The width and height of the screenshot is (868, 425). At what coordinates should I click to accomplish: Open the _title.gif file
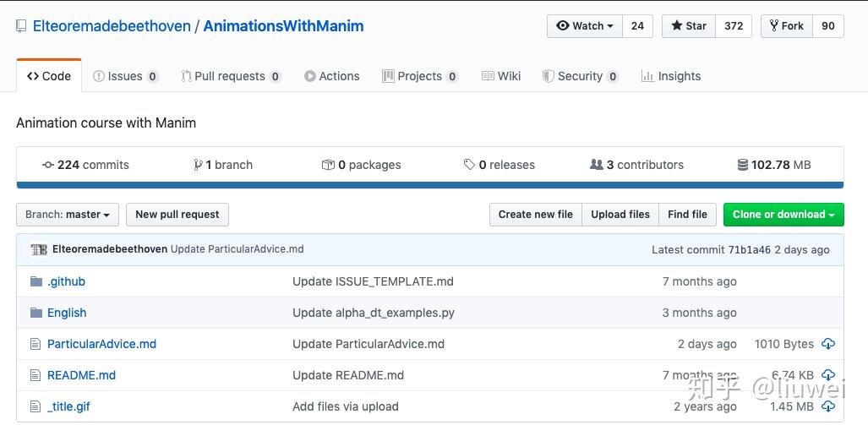coord(68,406)
